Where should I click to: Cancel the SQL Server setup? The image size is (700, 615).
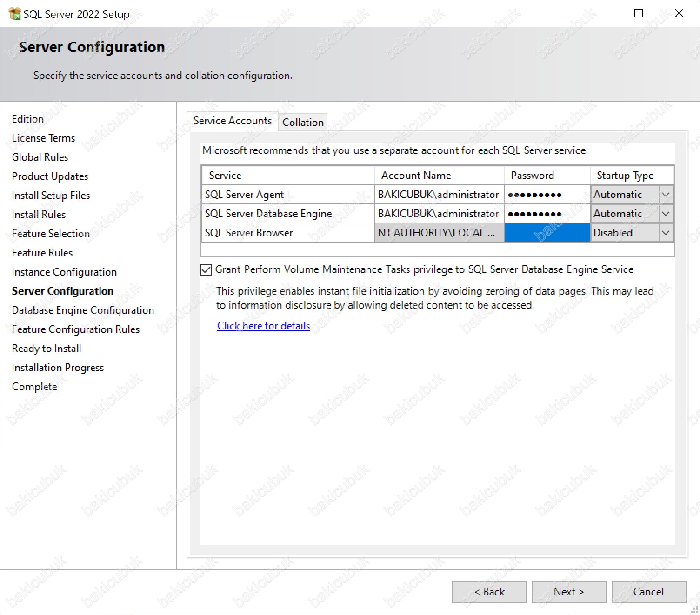[x=649, y=592]
